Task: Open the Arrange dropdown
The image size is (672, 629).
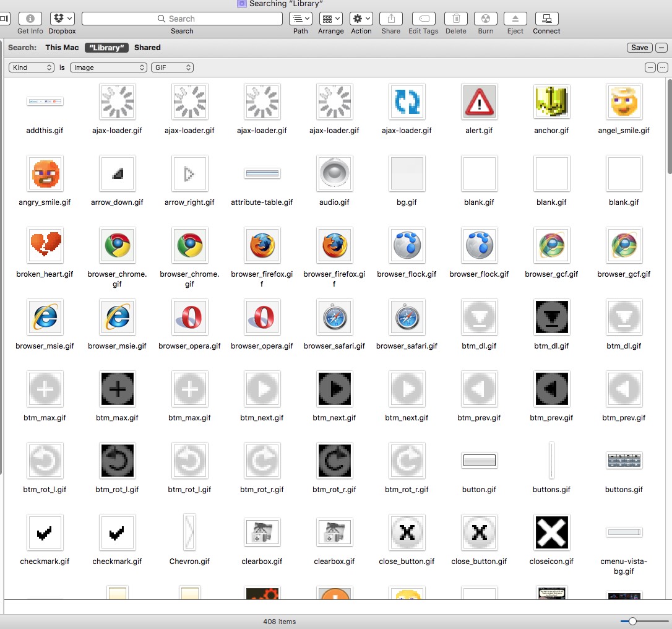Action: [x=331, y=19]
